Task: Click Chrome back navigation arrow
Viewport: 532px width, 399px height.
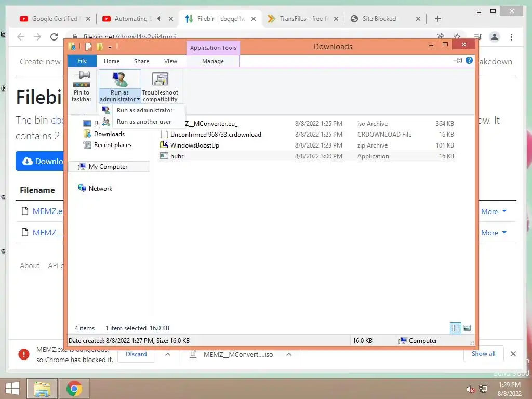Action: pyautogui.click(x=21, y=37)
